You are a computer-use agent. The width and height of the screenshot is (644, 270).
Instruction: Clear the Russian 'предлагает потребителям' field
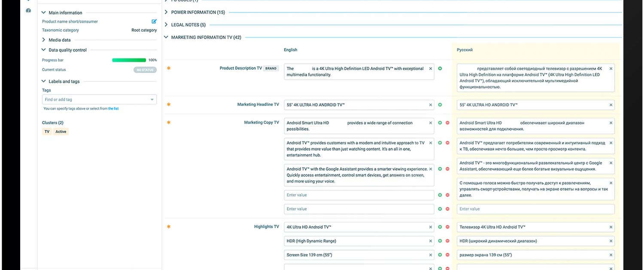click(611, 143)
